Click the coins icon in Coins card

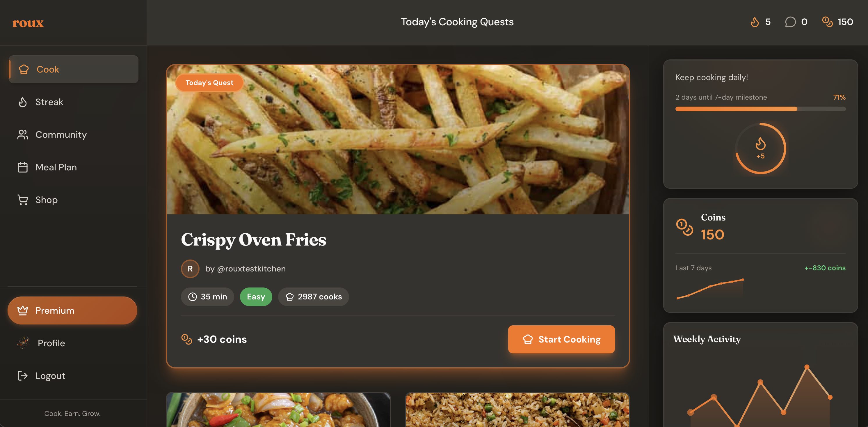[x=685, y=227]
